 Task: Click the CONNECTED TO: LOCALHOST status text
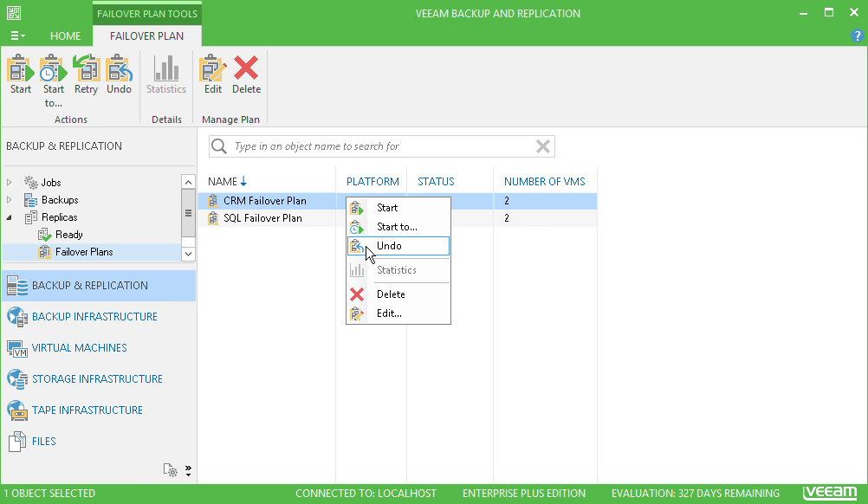pos(366,493)
